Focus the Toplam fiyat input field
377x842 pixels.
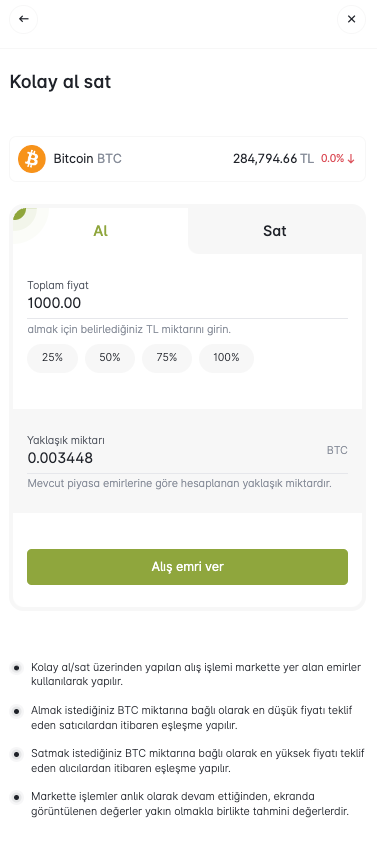tap(187, 303)
